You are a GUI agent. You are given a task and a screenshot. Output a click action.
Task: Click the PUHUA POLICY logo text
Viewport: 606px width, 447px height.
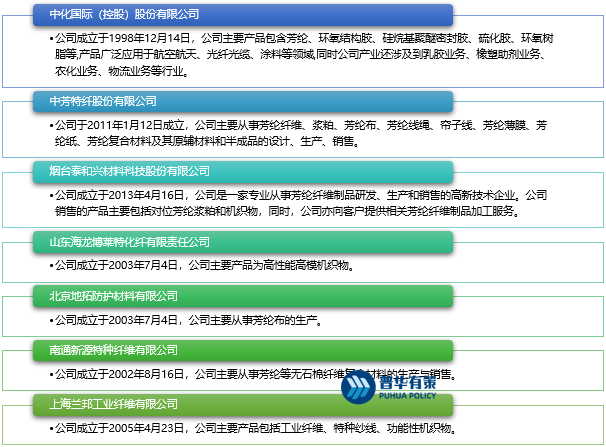point(407,397)
